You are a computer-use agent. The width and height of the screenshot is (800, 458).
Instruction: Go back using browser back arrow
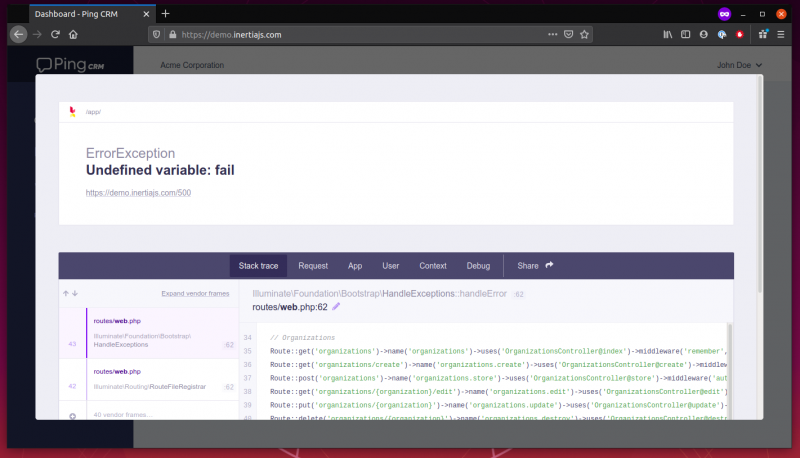(x=18, y=35)
